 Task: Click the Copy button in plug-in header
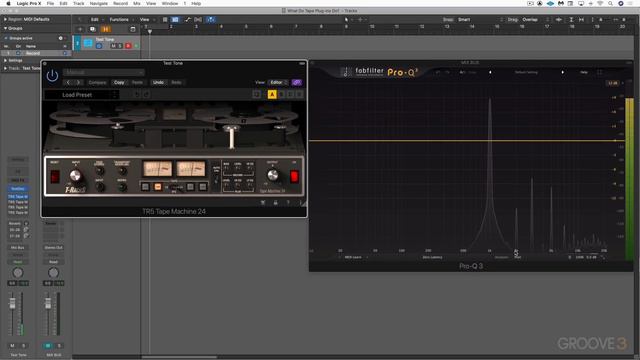tap(119, 82)
